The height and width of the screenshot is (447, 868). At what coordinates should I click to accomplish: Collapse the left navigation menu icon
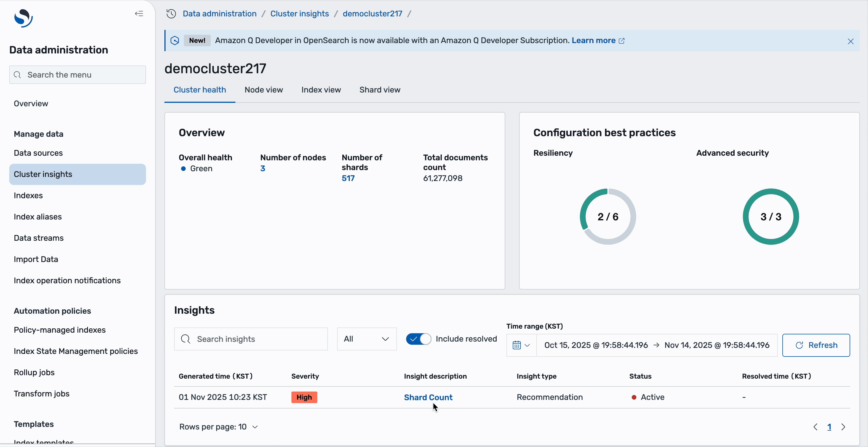[x=139, y=14]
